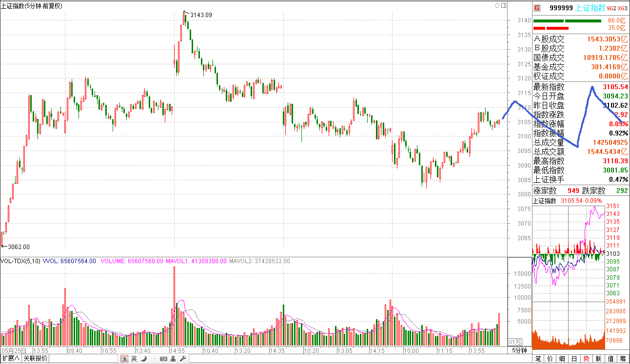Screen dimensions: 630x364
Task: Click the red G stock marker icon
Action: 537,8
